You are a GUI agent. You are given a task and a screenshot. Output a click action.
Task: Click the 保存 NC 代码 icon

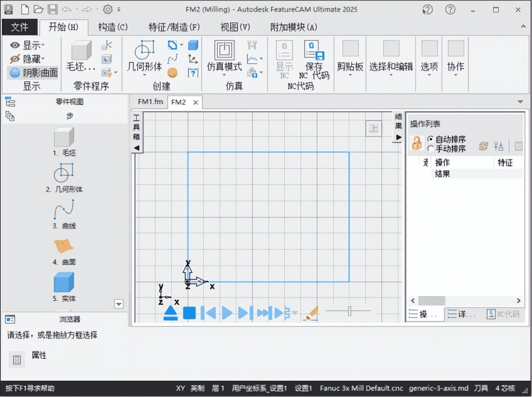(x=314, y=51)
